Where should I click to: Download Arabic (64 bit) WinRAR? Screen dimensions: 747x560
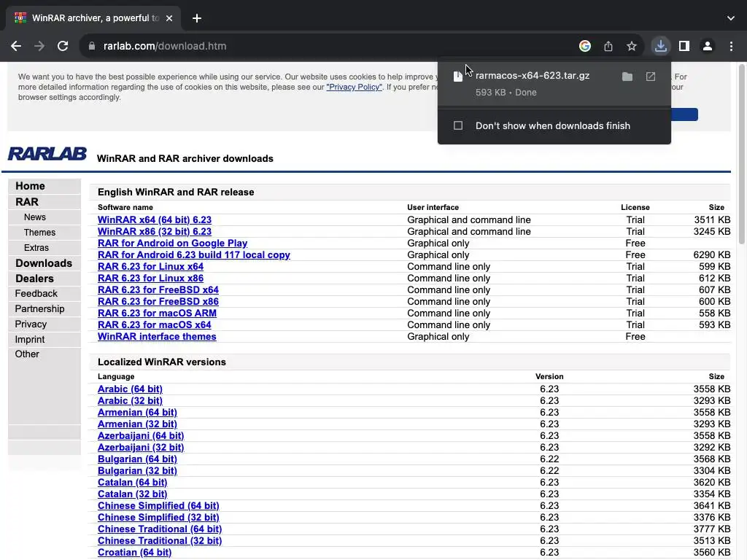(130, 389)
